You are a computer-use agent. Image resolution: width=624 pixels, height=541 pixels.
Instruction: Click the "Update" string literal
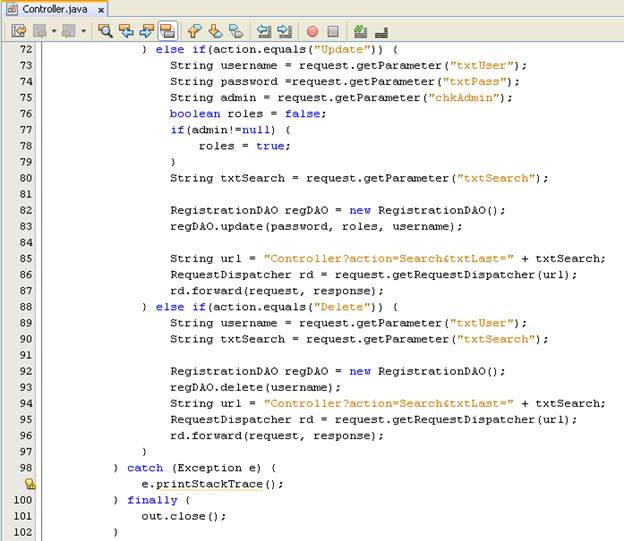(345, 50)
